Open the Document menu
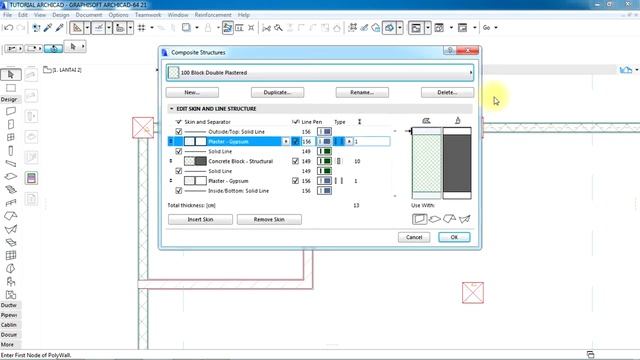 tap(89, 15)
